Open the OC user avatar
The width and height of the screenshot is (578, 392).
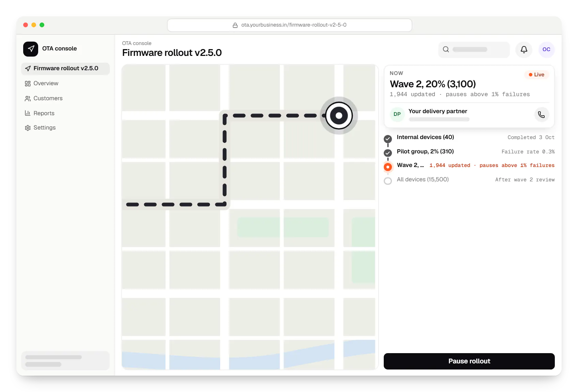click(x=546, y=49)
